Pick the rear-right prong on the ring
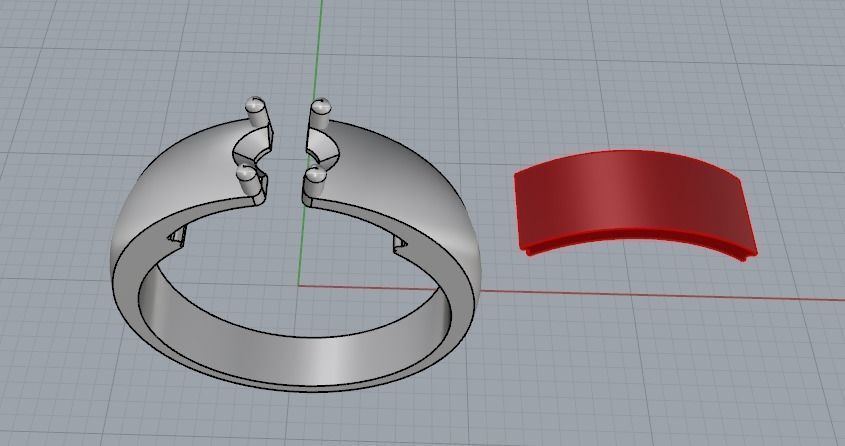Viewport: 845px width, 446px height. 320,114
